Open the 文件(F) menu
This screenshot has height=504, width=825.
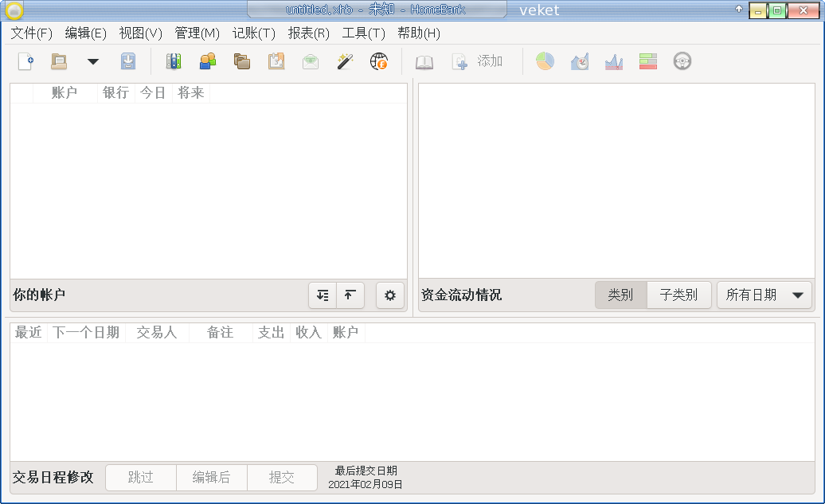(32, 33)
